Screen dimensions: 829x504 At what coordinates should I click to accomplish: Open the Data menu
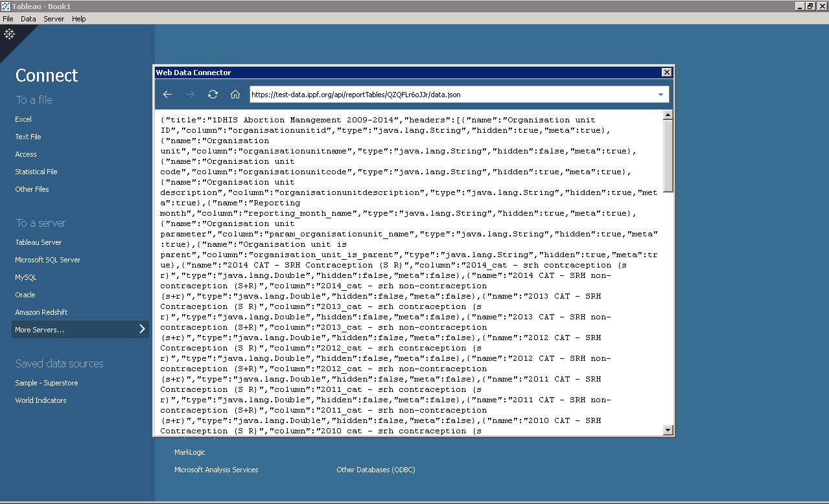click(29, 19)
